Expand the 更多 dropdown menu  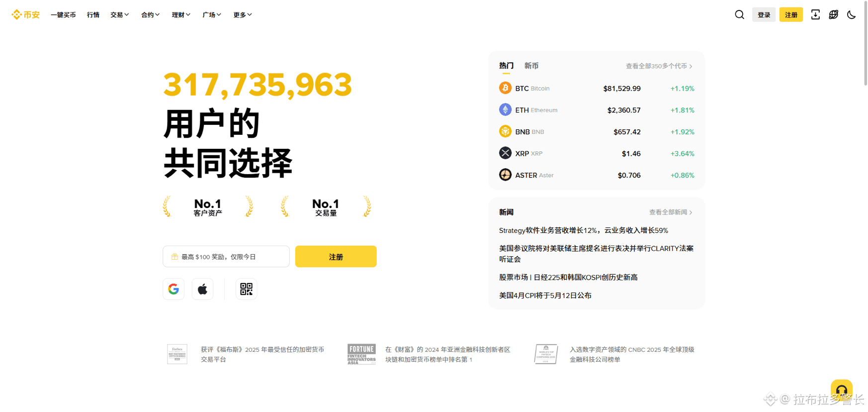243,15
